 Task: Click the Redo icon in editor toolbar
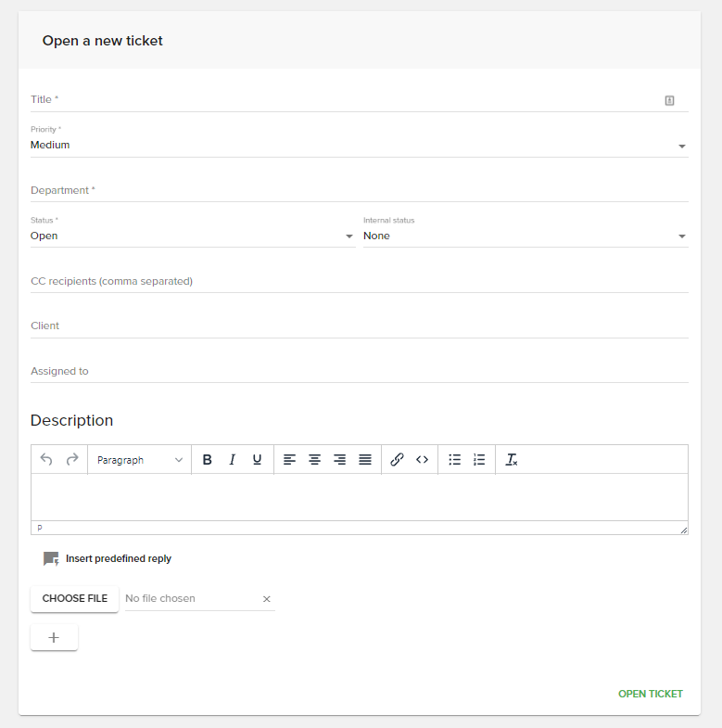coord(71,460)
